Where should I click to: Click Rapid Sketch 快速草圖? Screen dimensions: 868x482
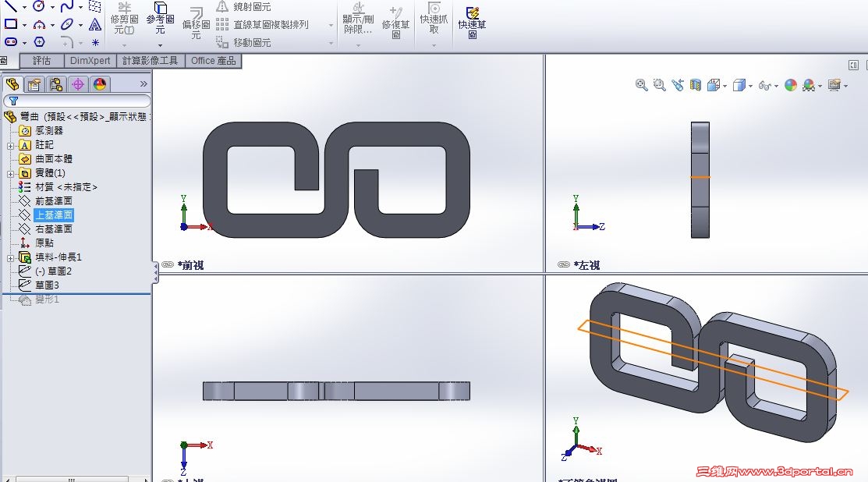point(472,23)
